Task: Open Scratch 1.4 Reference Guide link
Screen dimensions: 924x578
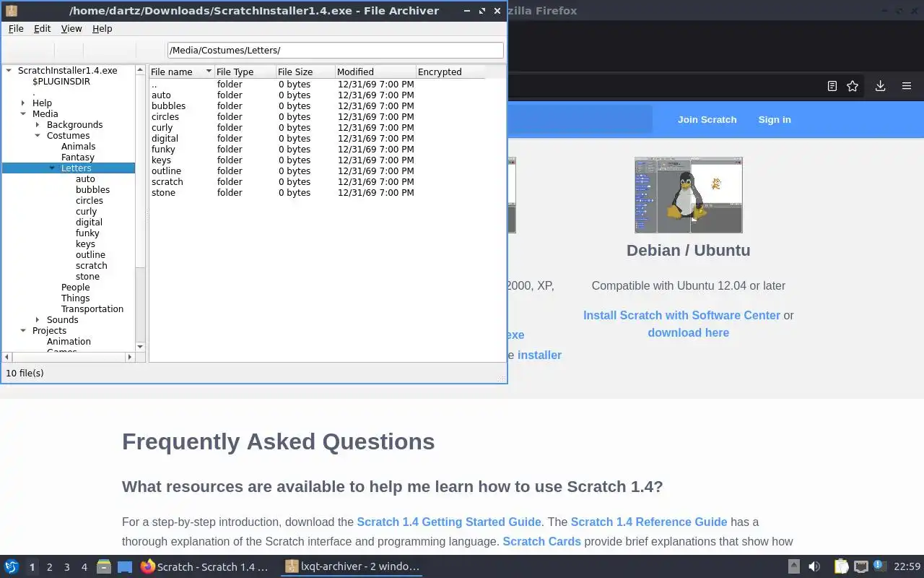Action: 649,522
